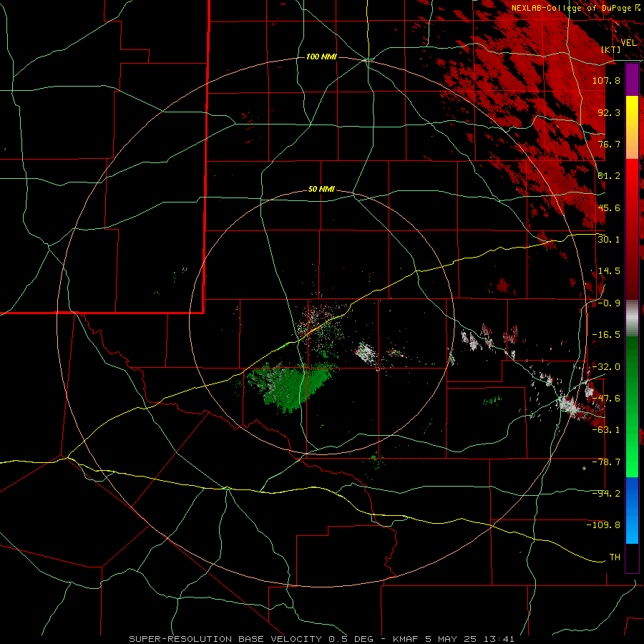Click the -78.7 velocity scale value
Viewport: 644px width, 644px height.
point(606,462)
